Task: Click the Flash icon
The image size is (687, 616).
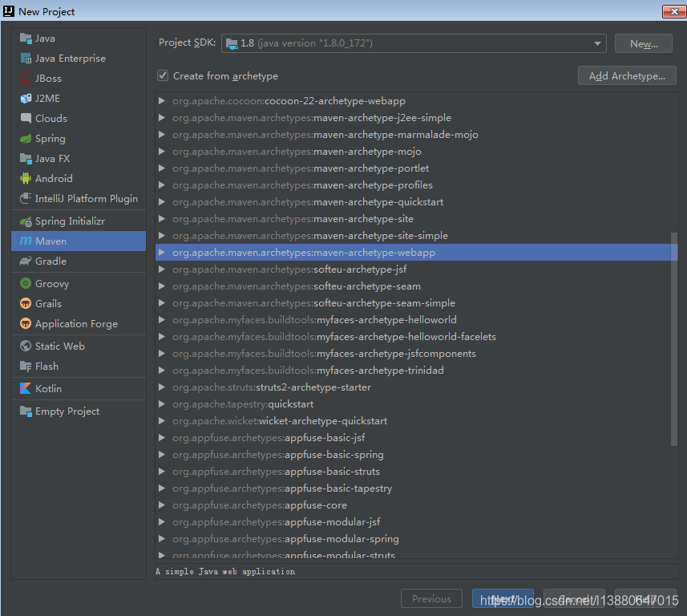Action: pos(26,367)
